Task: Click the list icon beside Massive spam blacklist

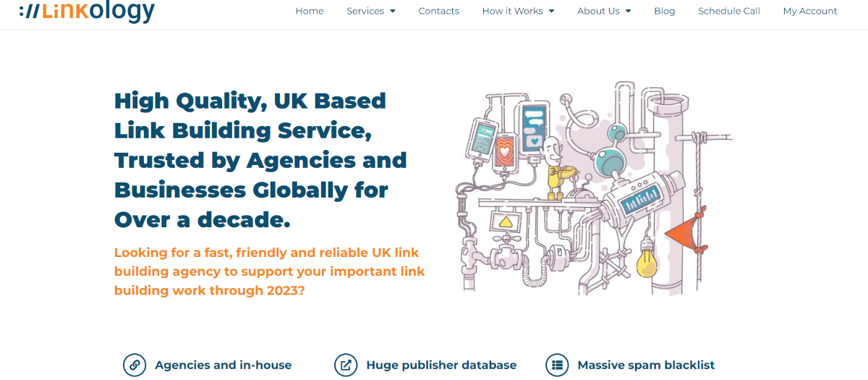Action: (x=557, y=366)
